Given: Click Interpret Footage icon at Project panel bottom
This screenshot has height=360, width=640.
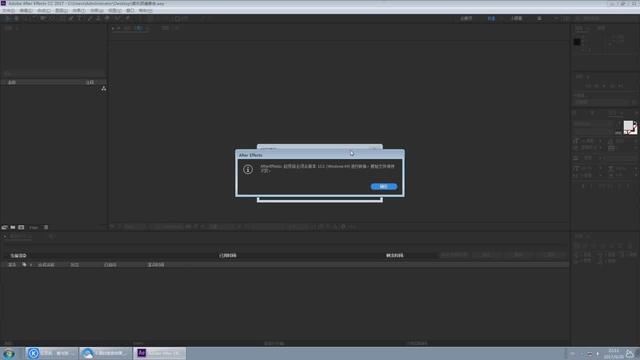Looking at the screenshot, I should coord(4,227).
